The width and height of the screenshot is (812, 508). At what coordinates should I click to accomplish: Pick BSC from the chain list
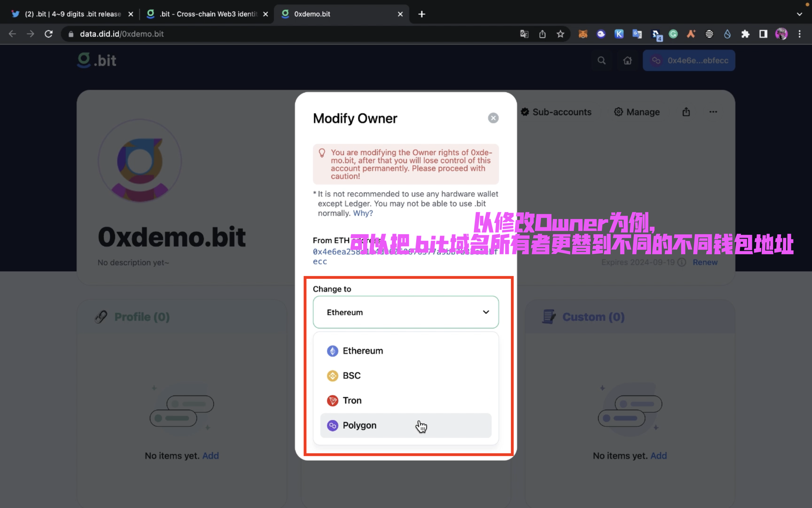(406, 376)
